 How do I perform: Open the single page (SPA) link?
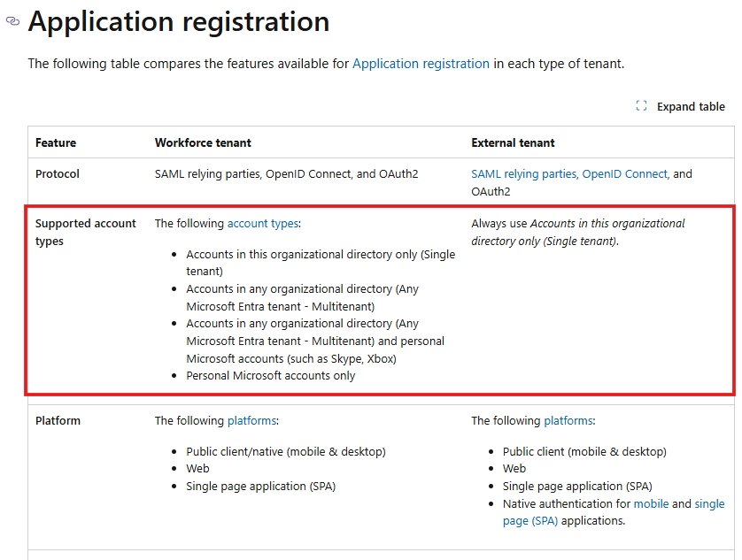[x=614, y=512]
